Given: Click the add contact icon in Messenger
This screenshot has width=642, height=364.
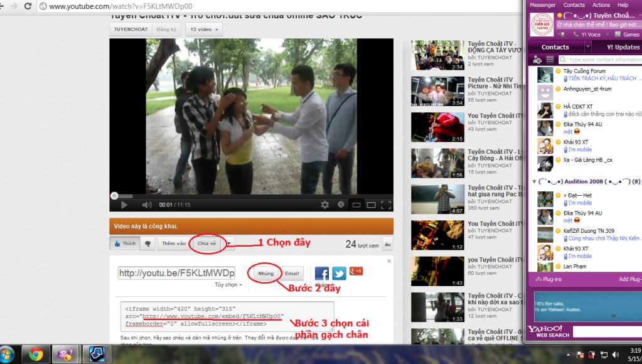Looking at the screenshot, I should [537, 60].
